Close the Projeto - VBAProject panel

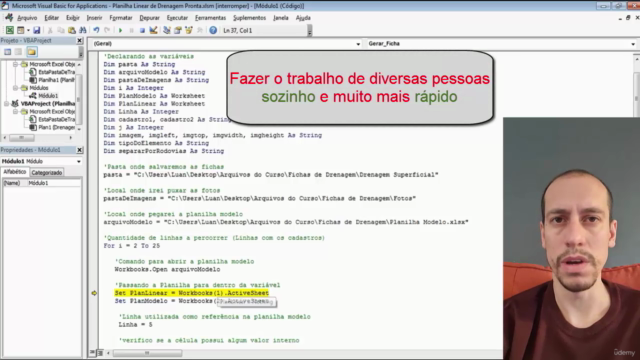tap(80, 41)
